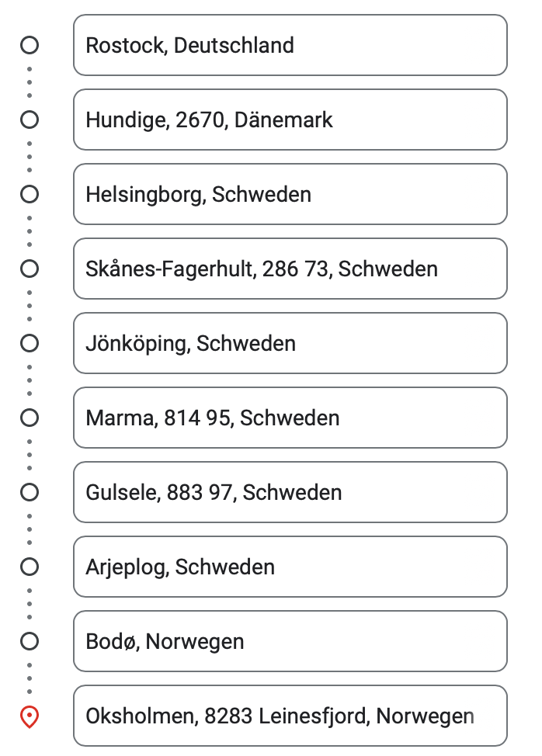Click the Oksholmen, 8283 Leinesfjord destination field
Image resolution: width=542 pixels, height=756 pixels.
pos(290,716)
